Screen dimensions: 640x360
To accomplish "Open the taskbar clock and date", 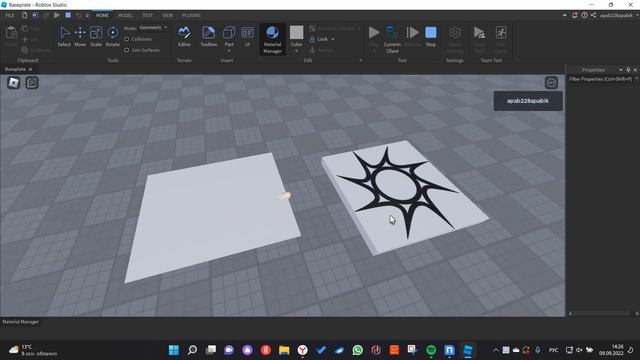I will 611,350.
